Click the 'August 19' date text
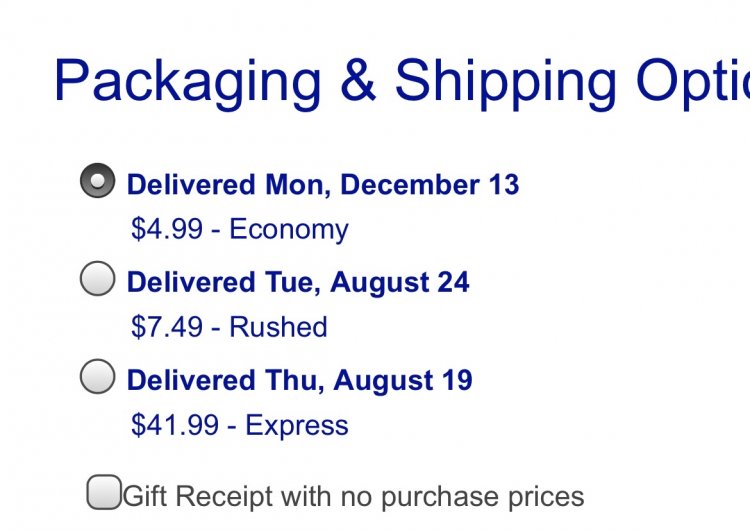750x531 pixels. click(403, 380)
